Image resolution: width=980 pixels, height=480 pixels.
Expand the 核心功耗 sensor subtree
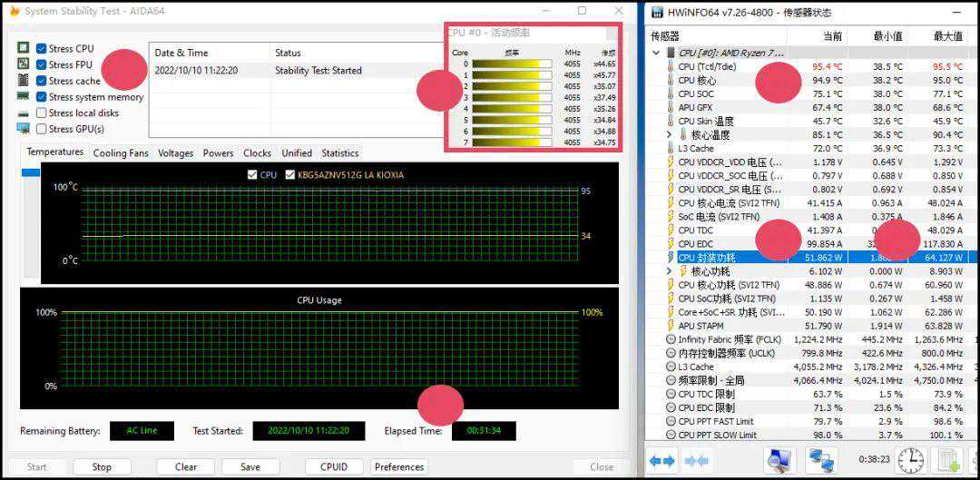[x=670, y=271]
